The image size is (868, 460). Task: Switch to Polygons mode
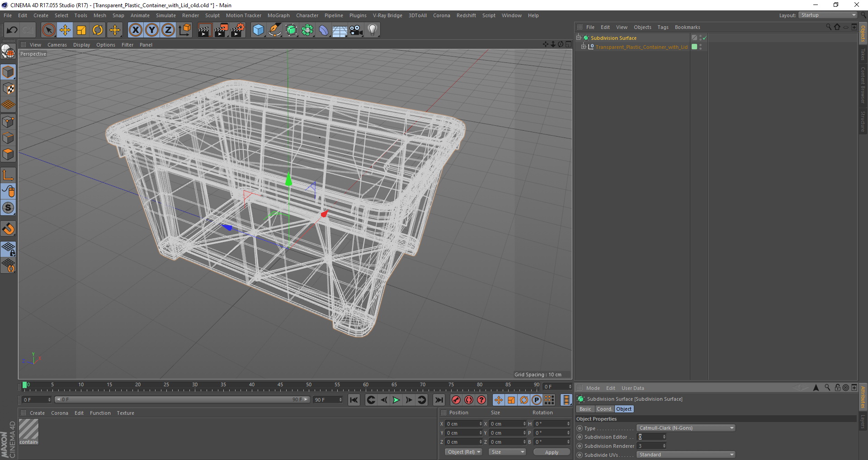pos(8,154)
